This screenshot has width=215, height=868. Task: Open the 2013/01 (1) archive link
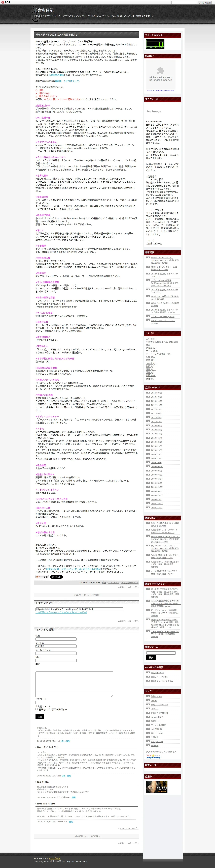(156, 401)
